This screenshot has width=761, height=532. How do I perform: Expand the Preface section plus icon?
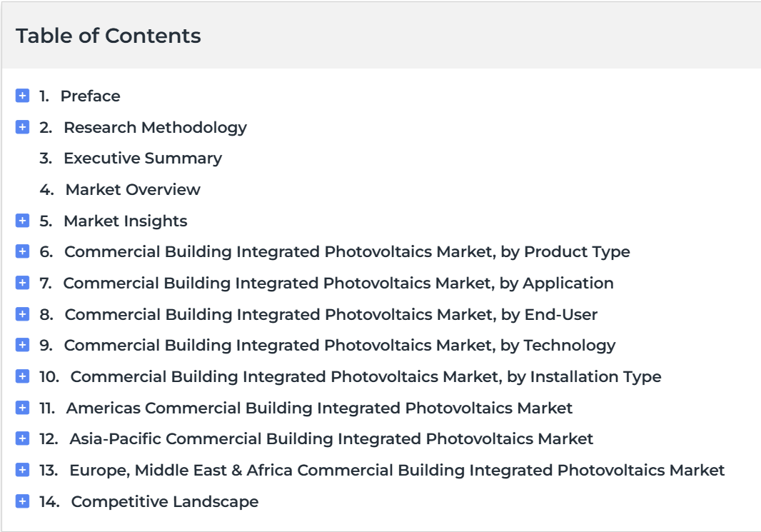(x=22, y=96)
